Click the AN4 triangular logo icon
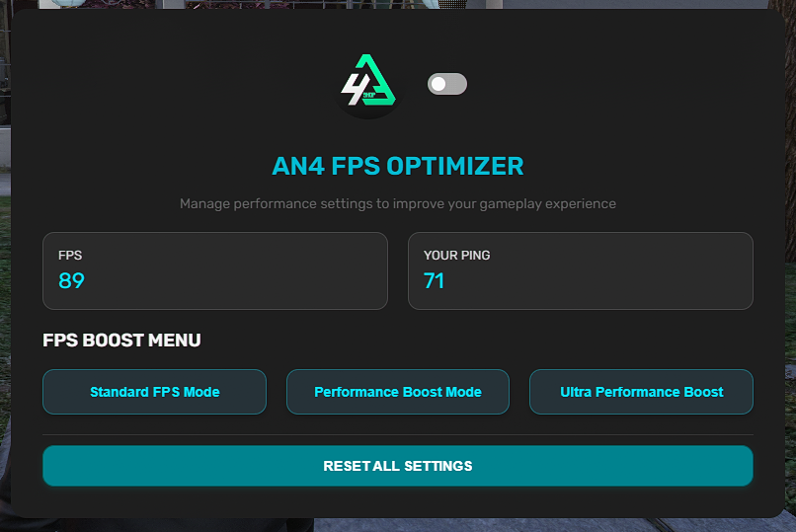796x532 pixels. point(367,86)
